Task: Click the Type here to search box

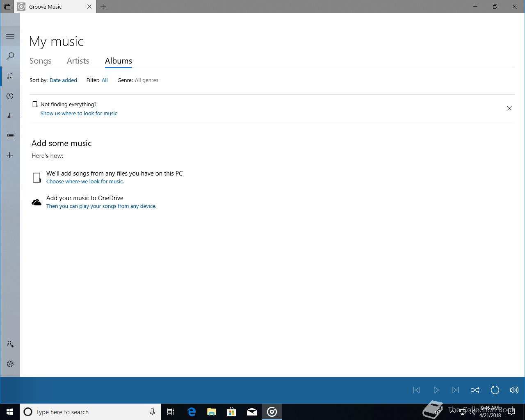Action: tap(90, 412)
